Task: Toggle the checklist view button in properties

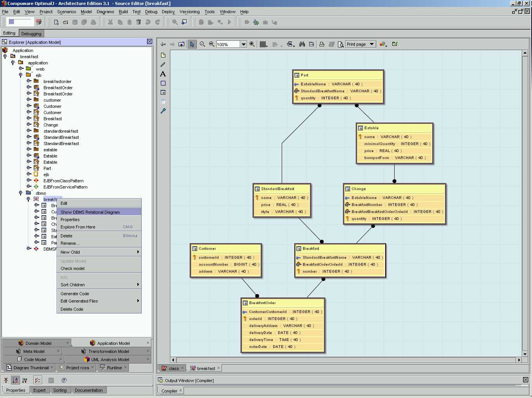Action: (x=38, y=380)
